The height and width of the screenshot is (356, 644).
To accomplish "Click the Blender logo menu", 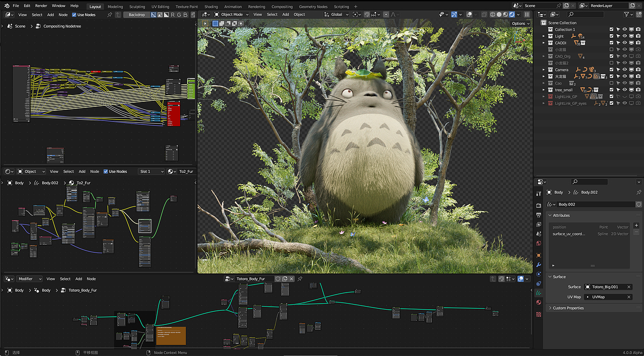I will 7,6.
